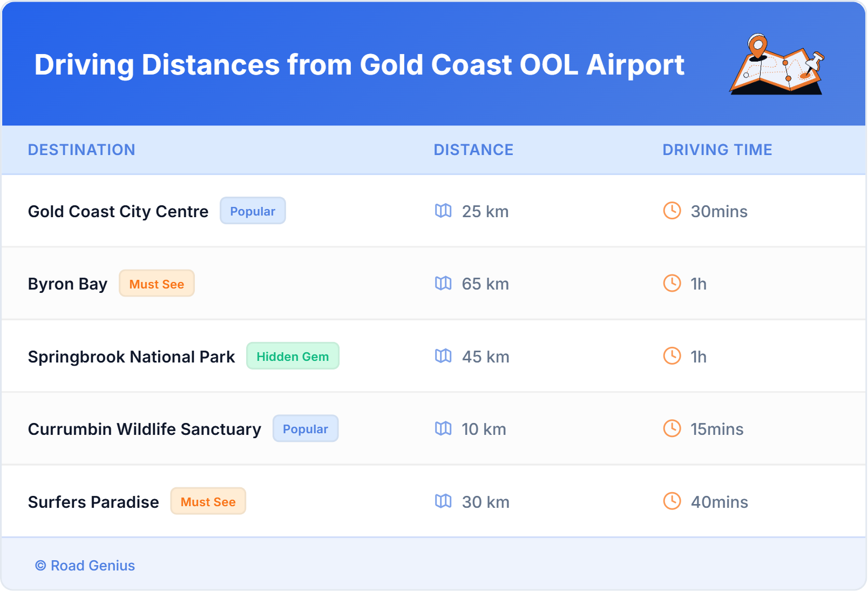This screenshot has height=591, width=868.
Task: Select the DESTINATION column header
Action: [x=82, y=150]
